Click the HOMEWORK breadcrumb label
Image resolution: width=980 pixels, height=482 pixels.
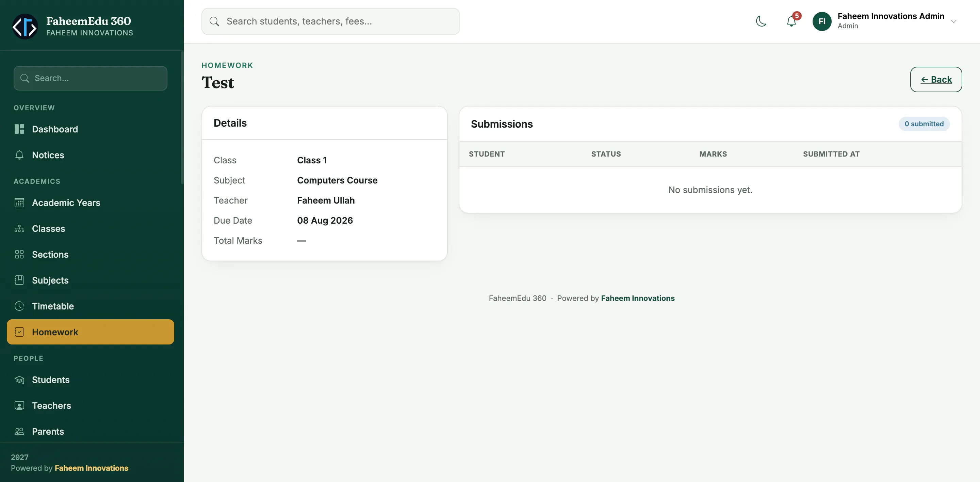tap(227, 65)
